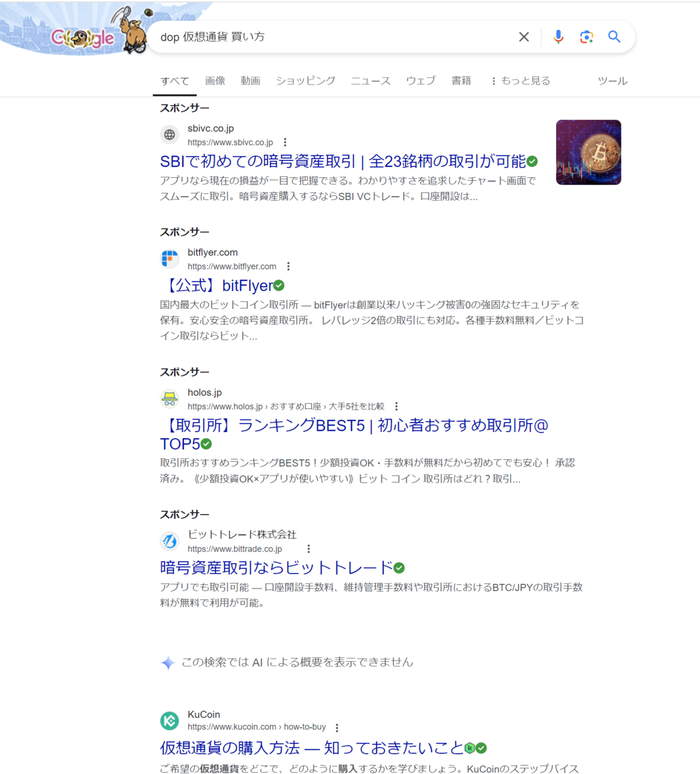Viewport: 700px width, 774px height.
Task: Open more options for sbivc.co.jp ad
Action: pos(285,143)
